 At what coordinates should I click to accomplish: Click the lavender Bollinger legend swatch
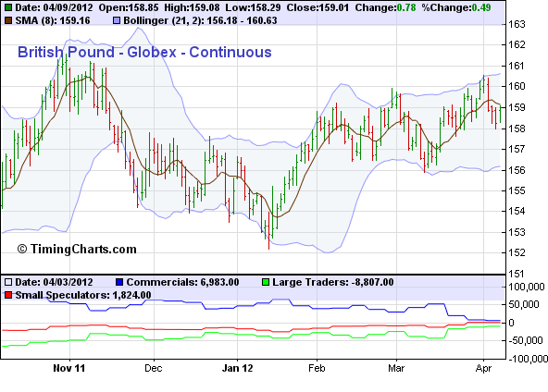117,20
